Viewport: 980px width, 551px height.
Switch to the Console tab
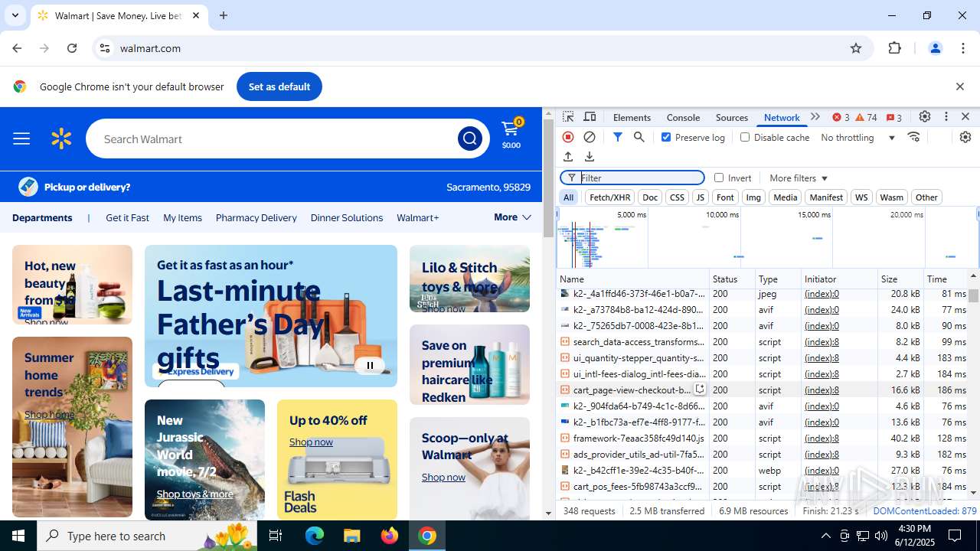click(x=683, y=117)
